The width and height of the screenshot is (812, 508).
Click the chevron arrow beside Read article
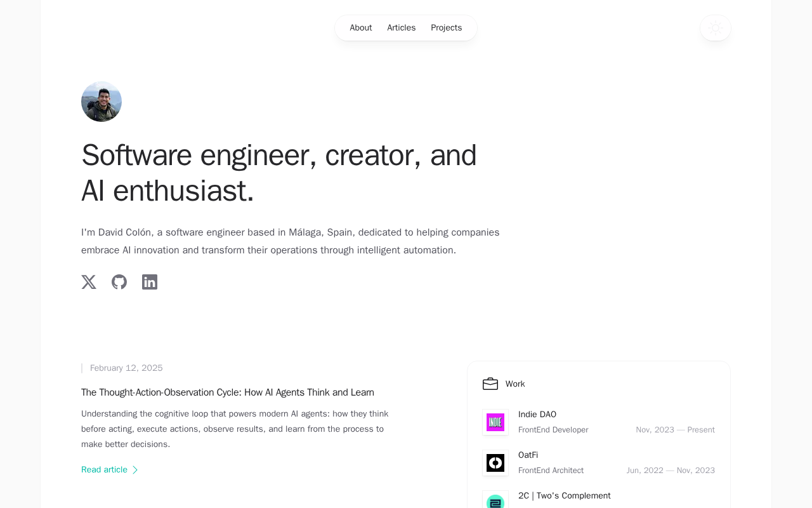click(135, 470)
